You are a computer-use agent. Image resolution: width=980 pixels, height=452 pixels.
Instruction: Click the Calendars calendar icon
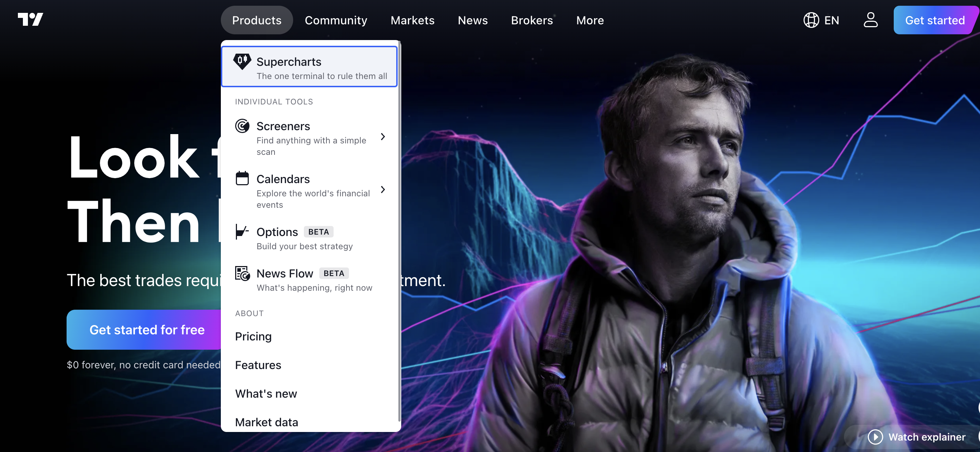coord(242,178)
